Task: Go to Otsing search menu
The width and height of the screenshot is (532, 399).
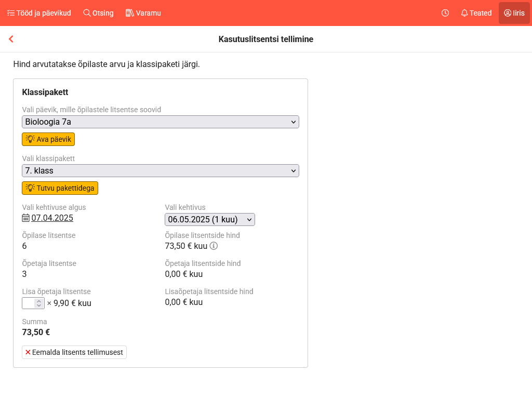Action: point(98,13)
